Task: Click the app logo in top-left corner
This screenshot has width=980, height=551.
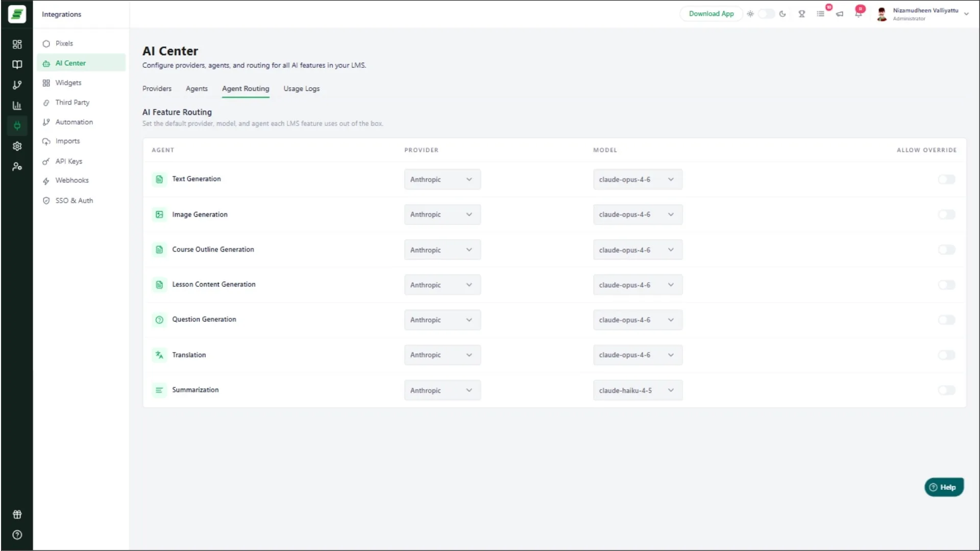Action: point(17,14)
